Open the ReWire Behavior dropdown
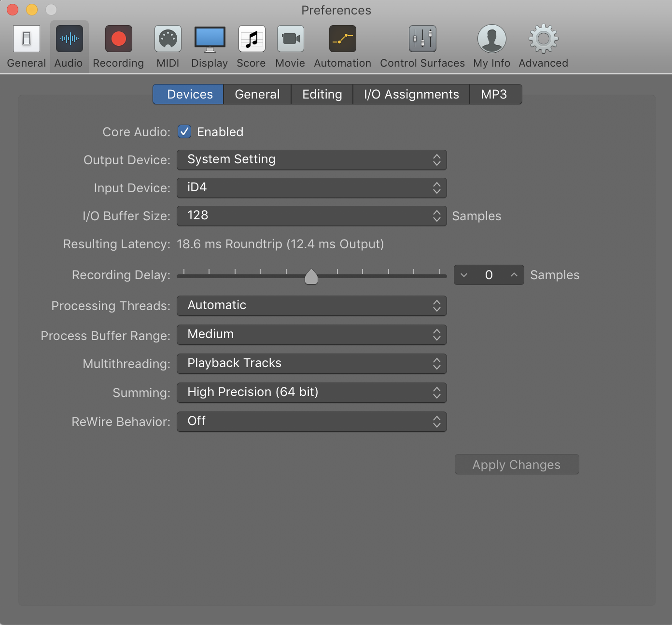 (312, 422)
